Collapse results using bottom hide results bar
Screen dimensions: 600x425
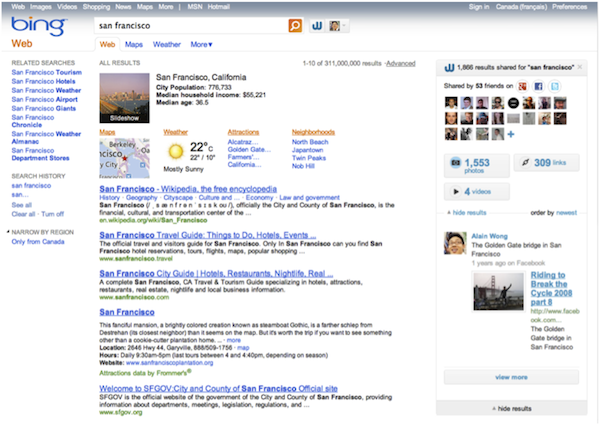point(513,410)
